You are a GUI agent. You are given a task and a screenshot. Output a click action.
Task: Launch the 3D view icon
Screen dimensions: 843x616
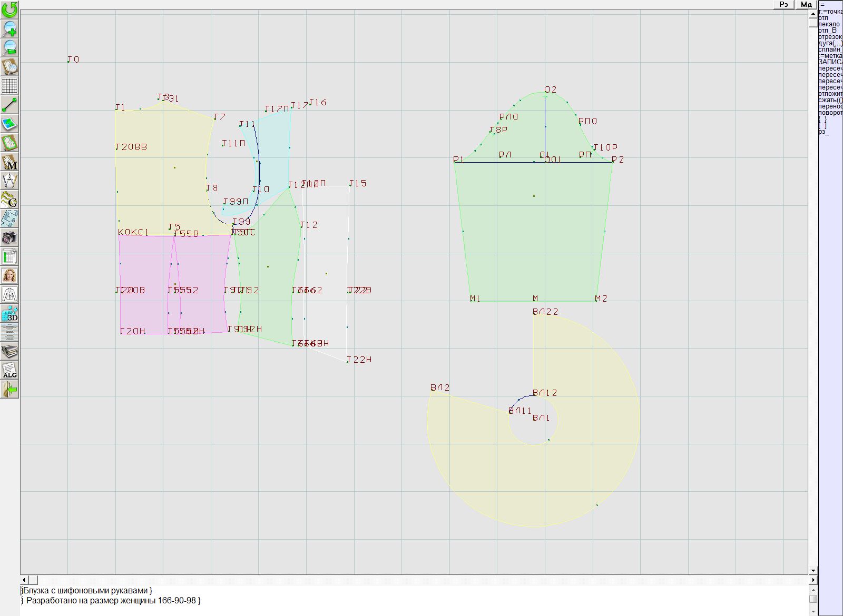pyautogui.click(x=9, y=314)
